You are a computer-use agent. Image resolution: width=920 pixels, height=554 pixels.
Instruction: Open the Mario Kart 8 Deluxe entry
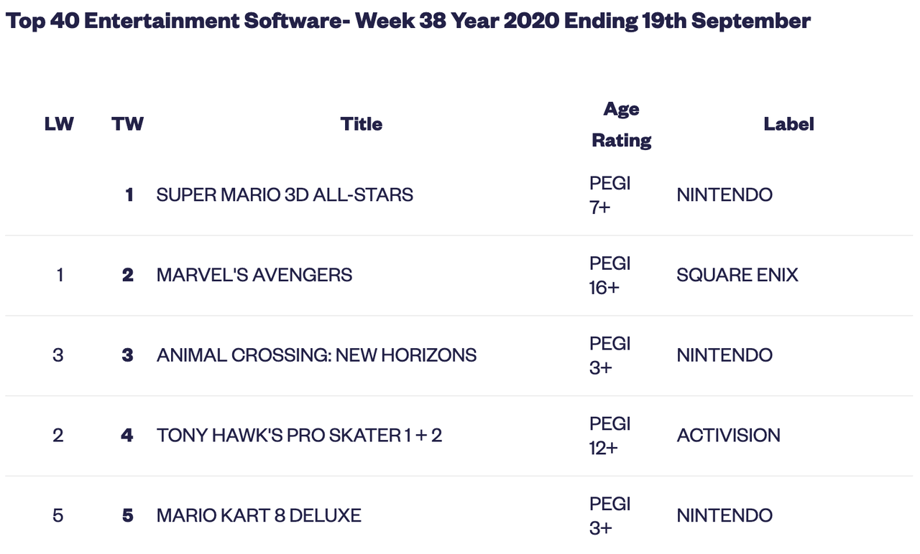pos(258,515)
